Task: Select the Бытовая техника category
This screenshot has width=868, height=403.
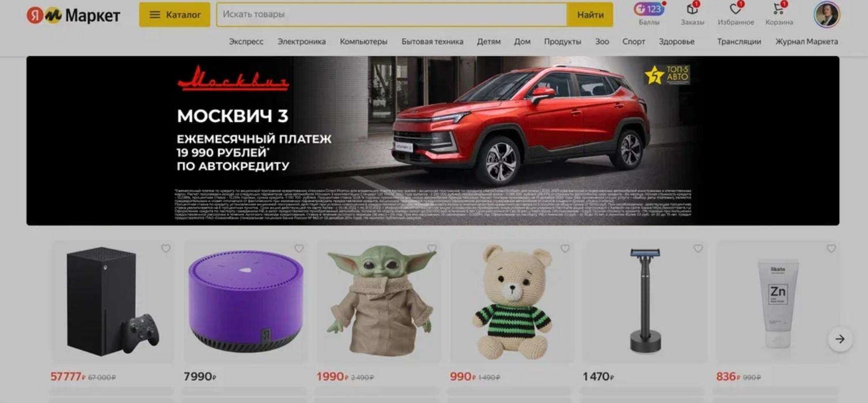Action: tap(432, 42)
